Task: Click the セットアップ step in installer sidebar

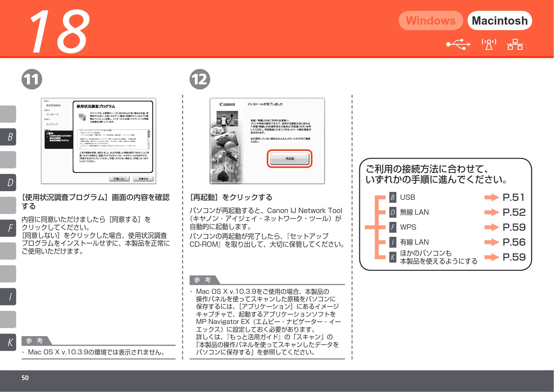Action: coord(52,124)
